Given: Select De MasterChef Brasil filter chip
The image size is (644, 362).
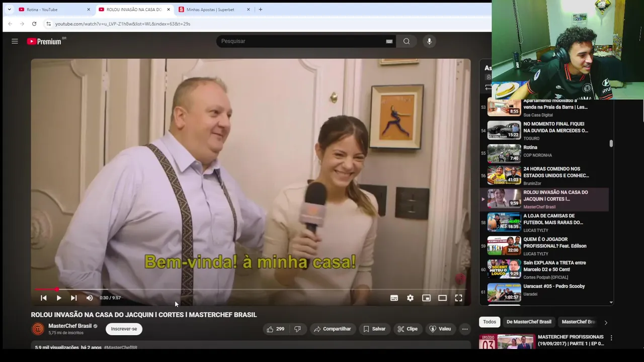Looking at the screenshot, I should pyautogui.click(x=529, y=322).
